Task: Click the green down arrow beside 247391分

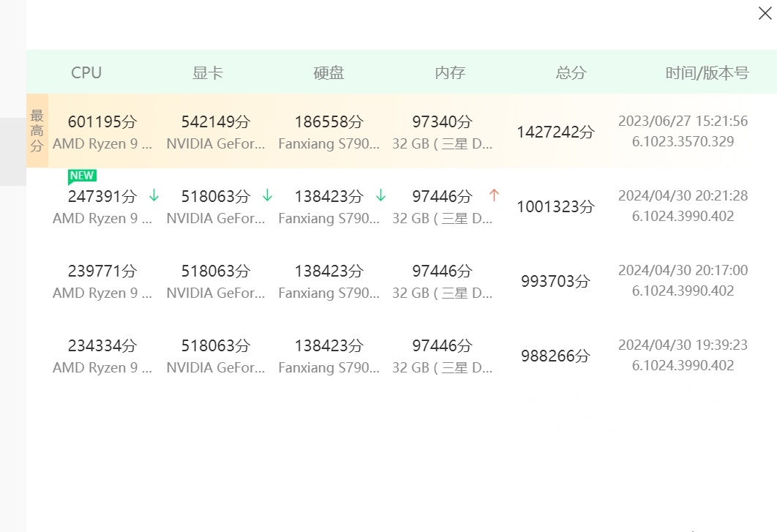Action: [154, 196]
